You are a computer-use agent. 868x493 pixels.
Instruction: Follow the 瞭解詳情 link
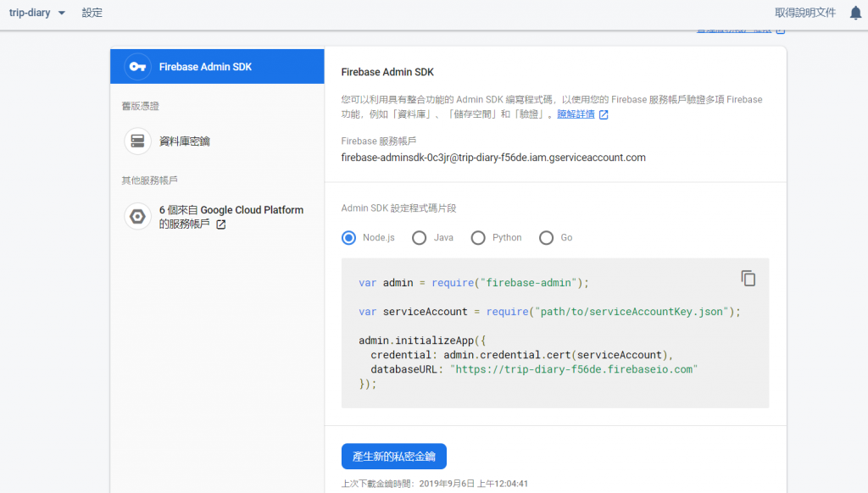tap(576, 114)
